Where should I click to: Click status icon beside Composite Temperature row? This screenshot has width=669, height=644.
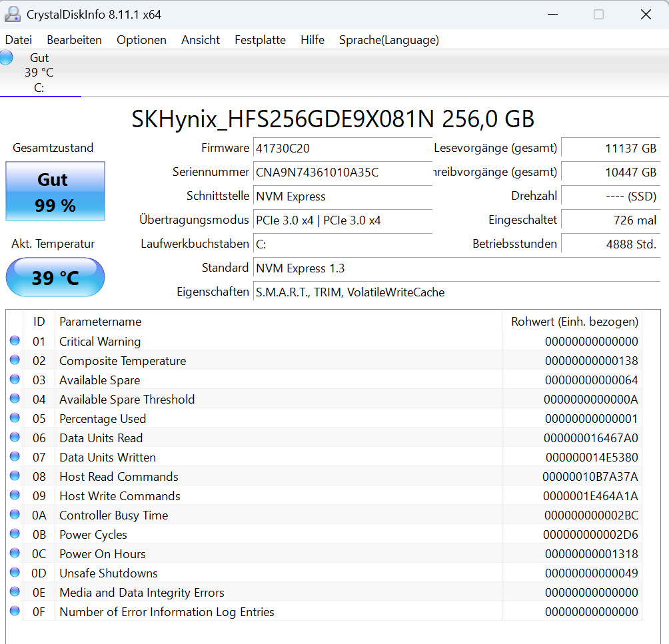15,360
